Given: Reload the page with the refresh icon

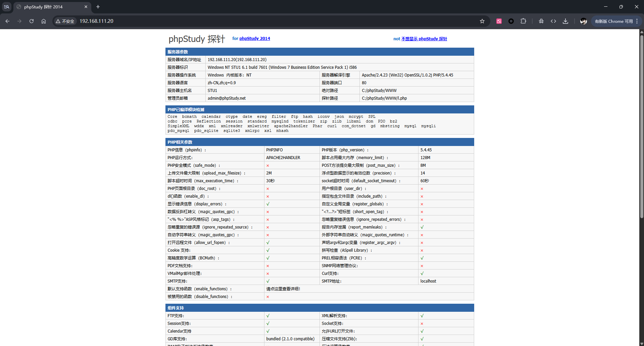Looking at the screenshot, I should pos(32,21).
